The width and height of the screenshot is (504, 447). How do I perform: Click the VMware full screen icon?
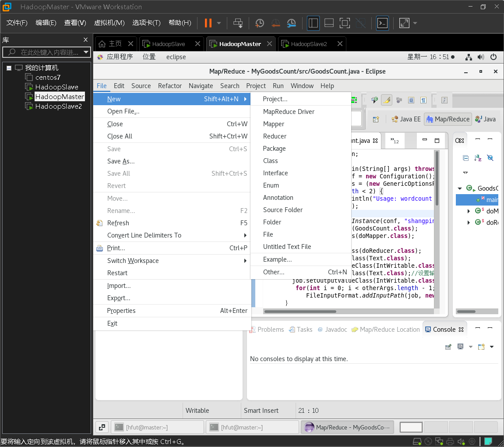[x=345, y=23]
